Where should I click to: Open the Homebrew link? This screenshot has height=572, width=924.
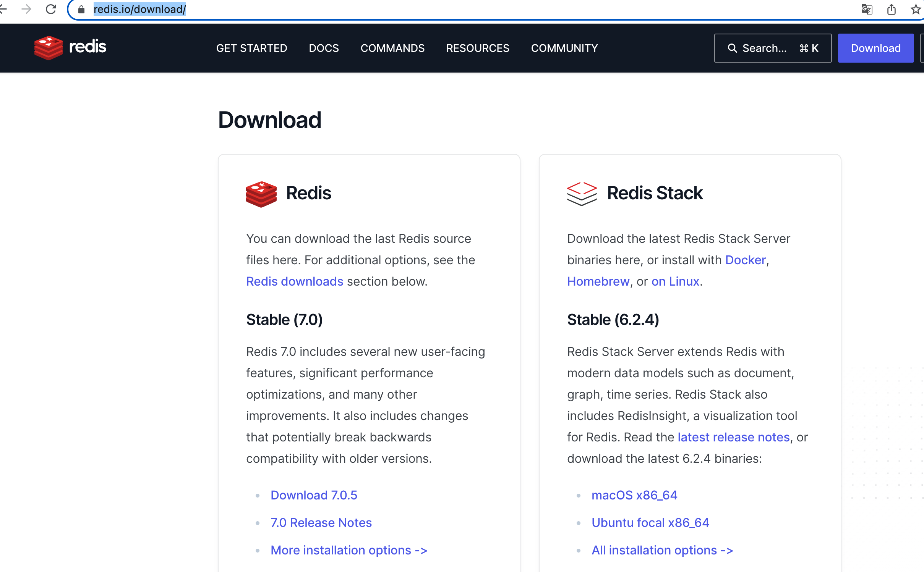point(598,281)
